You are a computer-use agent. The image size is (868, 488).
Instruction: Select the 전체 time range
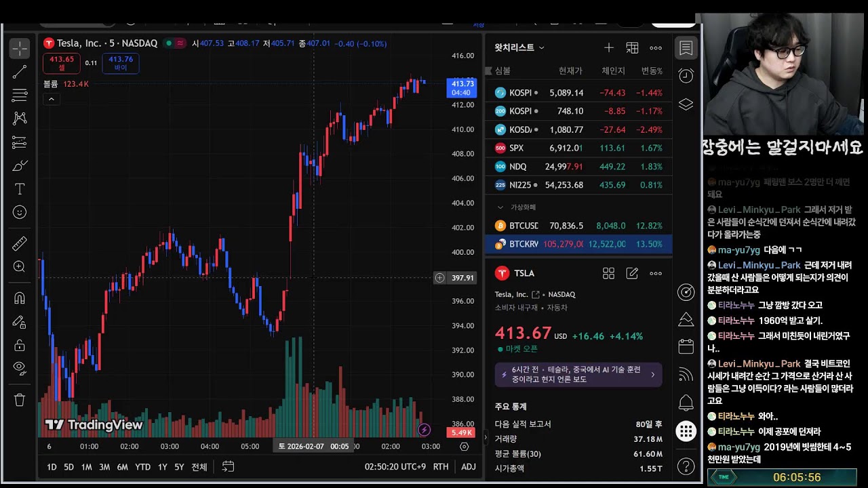199,467
